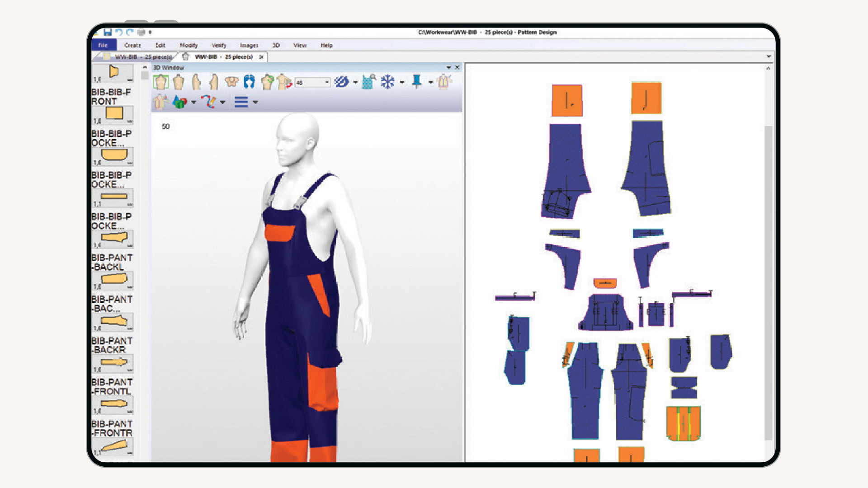868x488 pixels.
Task: Select the shoes fitting icon
Action: pos(249,83)
